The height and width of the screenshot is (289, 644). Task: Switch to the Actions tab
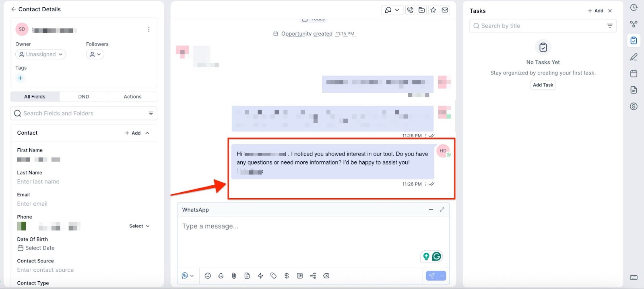tap(132, 97)
